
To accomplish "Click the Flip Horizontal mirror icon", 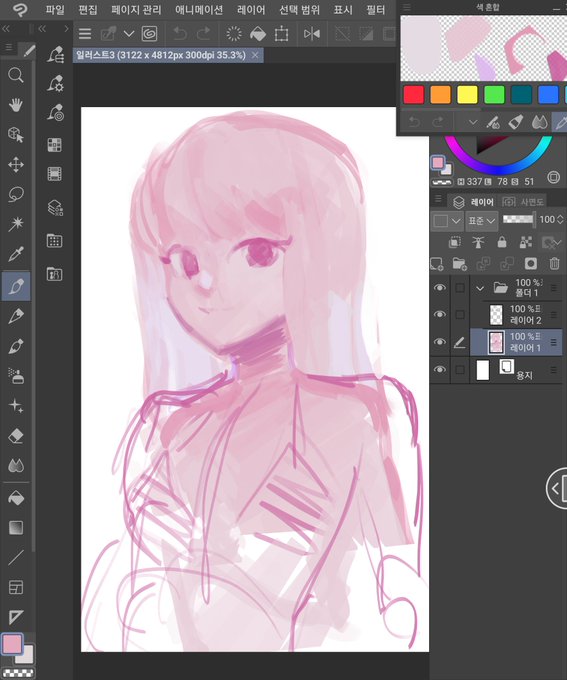I will point(311,34).
